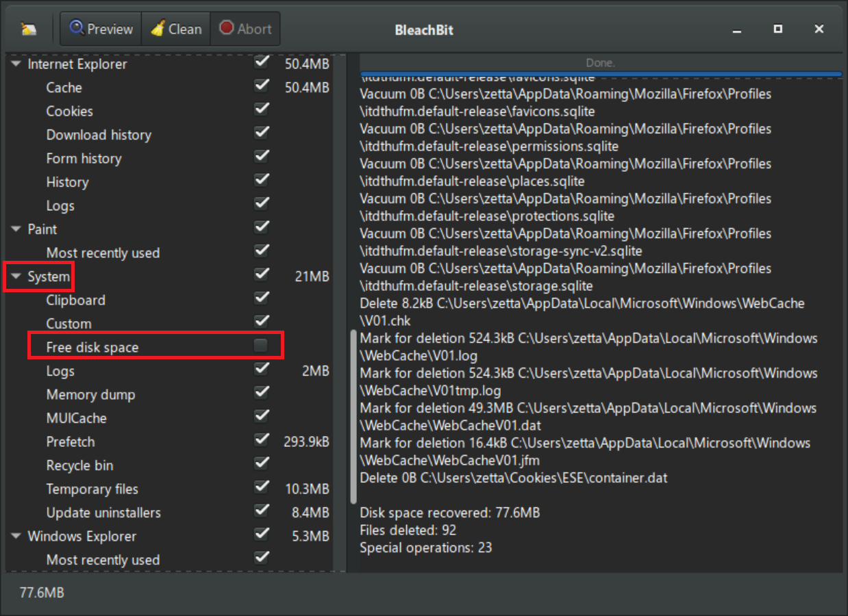Toggle Form history checkbox

261,157
